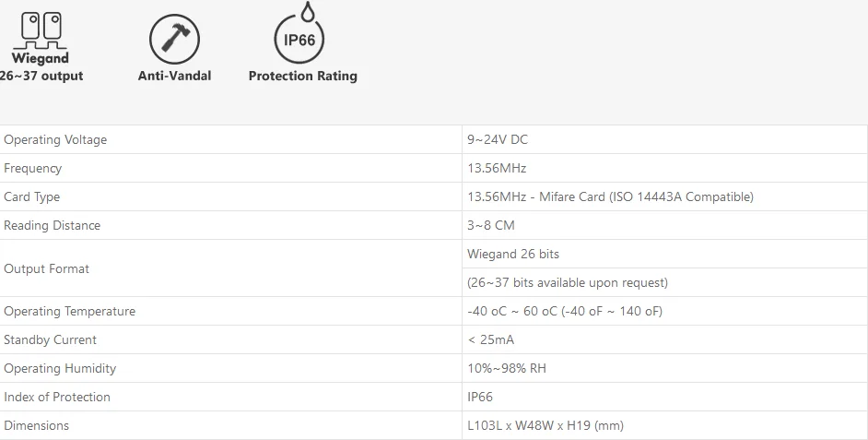Select the Anti-Vandal caption text
The width and height of the screenshot is (868, 440).
[174, 76]
